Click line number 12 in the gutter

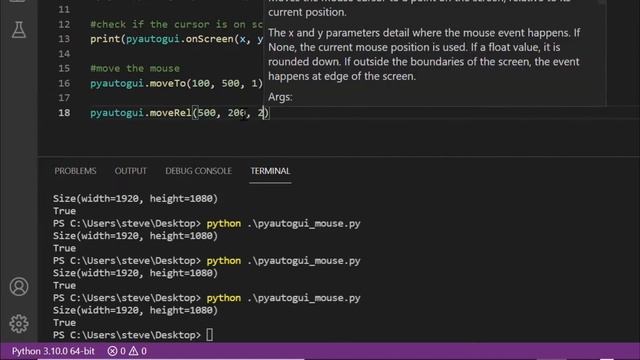[x=64, y=24]
